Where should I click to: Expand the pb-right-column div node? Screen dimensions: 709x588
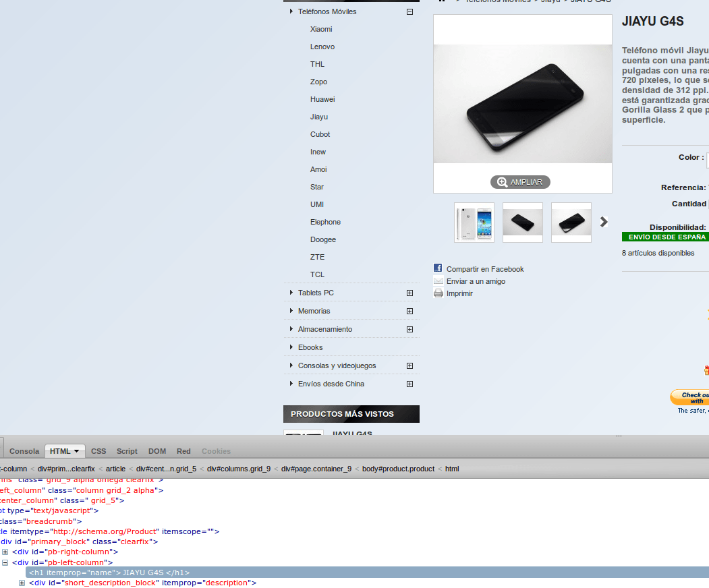point(5,552)
